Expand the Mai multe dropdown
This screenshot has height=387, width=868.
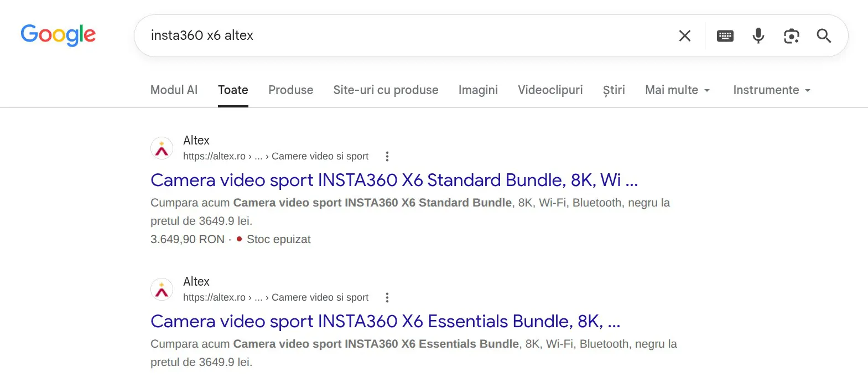coord(678,90)
